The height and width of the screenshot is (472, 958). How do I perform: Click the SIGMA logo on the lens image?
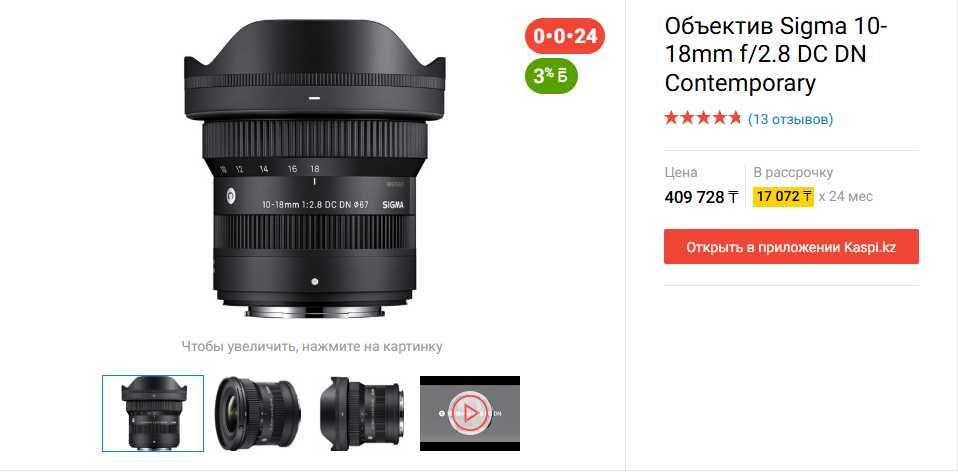click(393, 205)
